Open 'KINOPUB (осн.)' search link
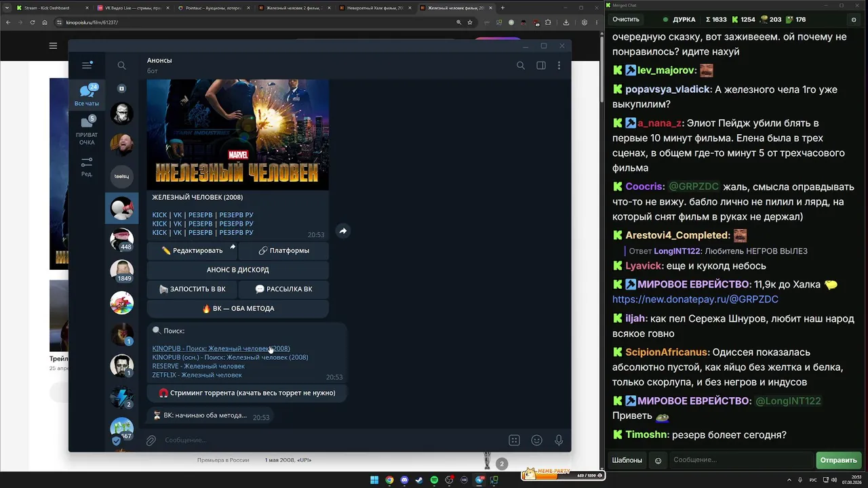The width and height of the screenshot is (868, 488). [x=230, y=357]
